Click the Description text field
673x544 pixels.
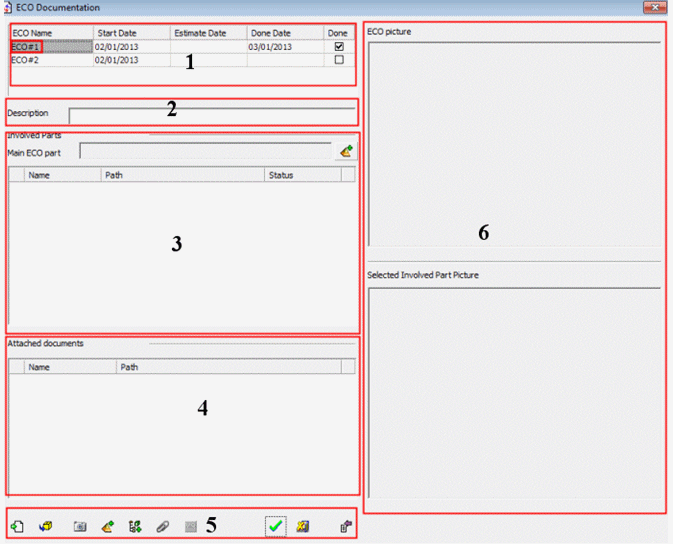211,114
